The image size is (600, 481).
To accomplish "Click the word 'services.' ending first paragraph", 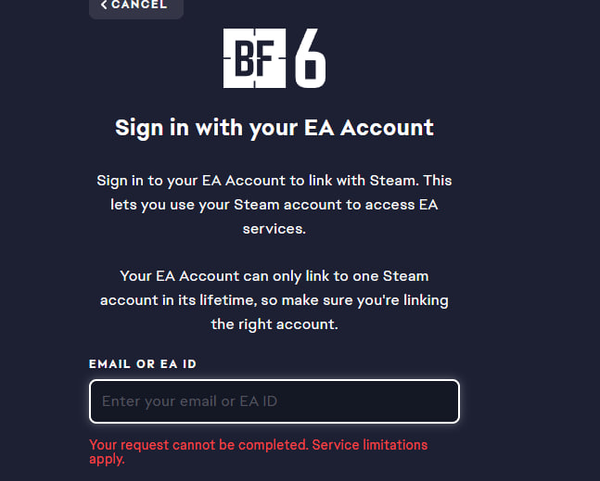I will 274,229.
